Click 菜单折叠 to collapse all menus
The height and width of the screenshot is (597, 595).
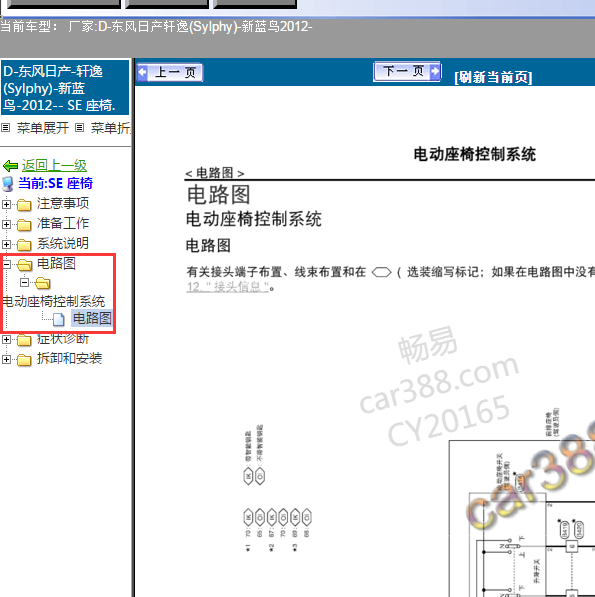[x=111, y=128]
